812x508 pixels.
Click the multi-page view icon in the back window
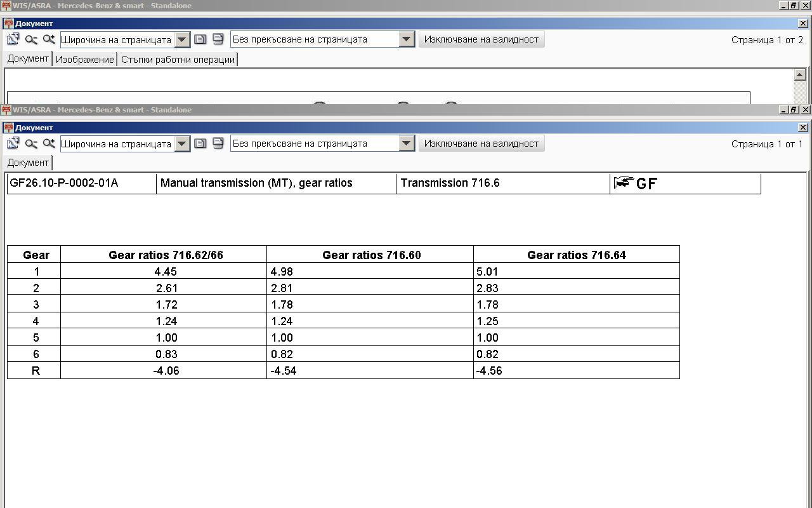(x=218, y=39)
